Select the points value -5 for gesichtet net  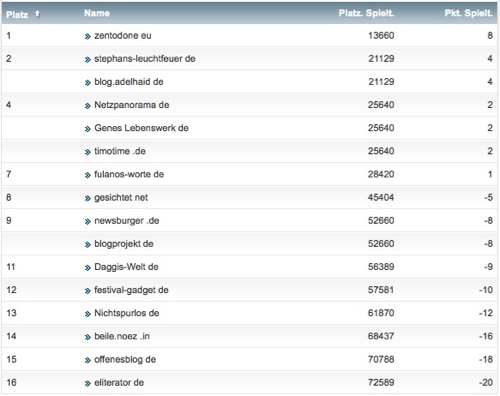[x=489, y=198]
